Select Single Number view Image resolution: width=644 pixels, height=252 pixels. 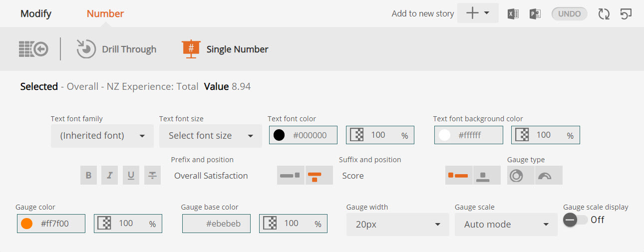click(237, 49)
